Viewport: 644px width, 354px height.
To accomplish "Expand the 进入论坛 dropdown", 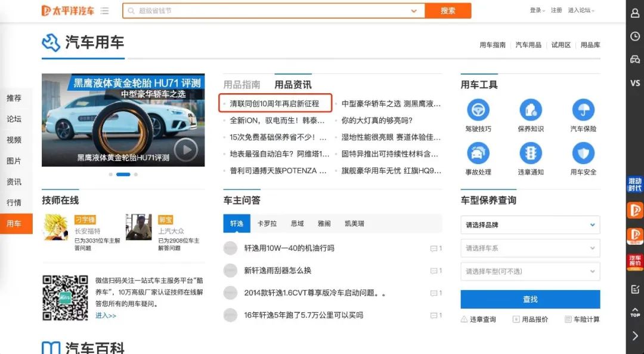I will tap(581, 10).
